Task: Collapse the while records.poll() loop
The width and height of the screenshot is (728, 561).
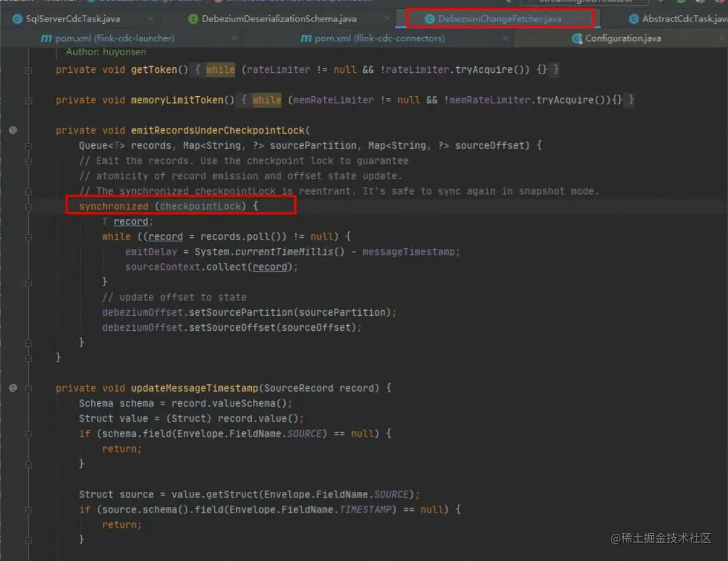Action: (x=28, y=237)
